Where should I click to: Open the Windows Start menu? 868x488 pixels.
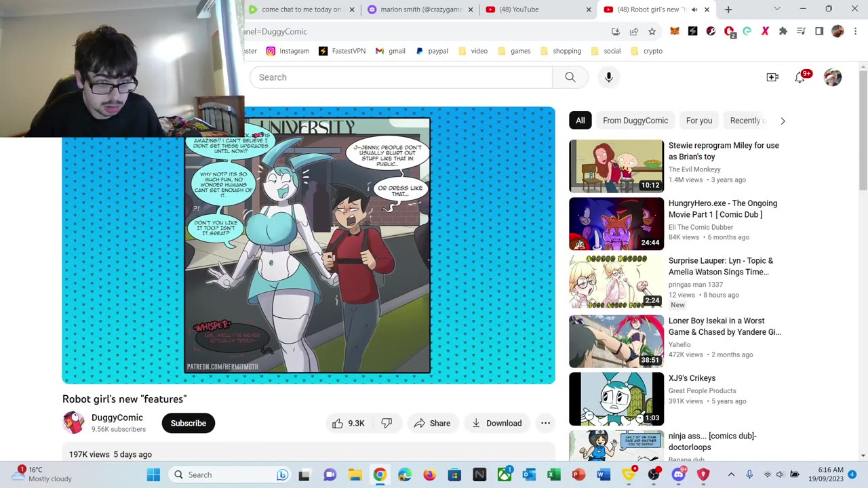click(x=154, y=474)
